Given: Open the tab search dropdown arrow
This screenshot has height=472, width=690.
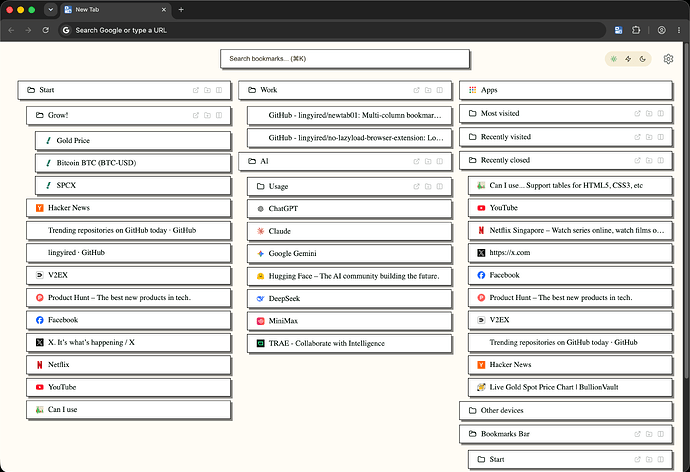Looking at the screenshot, I should pos(51,10).
